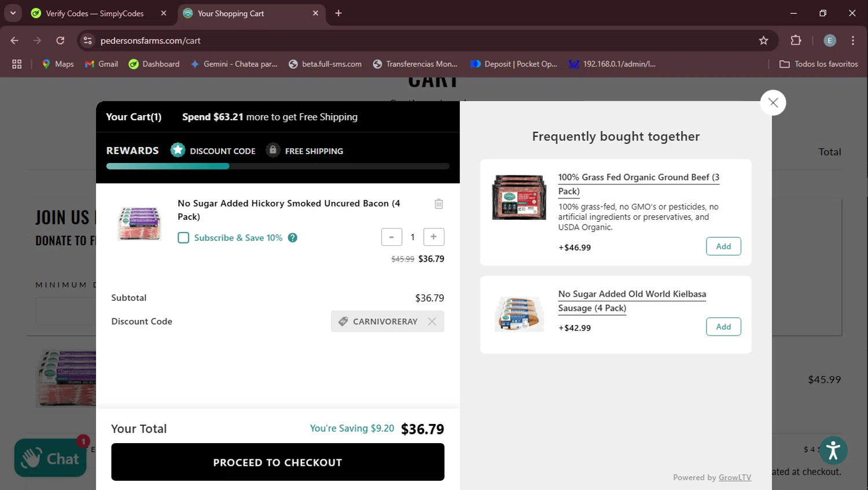Click the kielbasa sausage product thumbnail
This screenshot has height=490, width=868.
pos(519,314)
